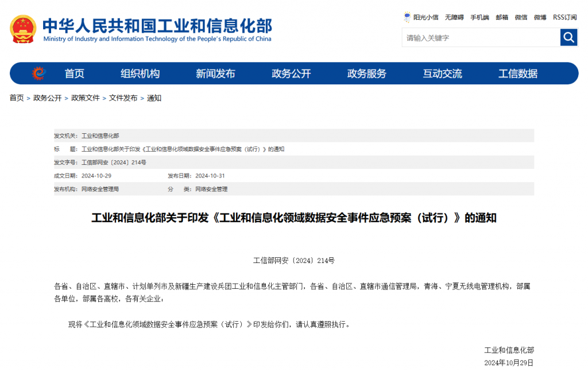The width and height of the screenshot is (588, 371).
Task: Click 分类 value 网络安全管理
Action: point(211,190)
